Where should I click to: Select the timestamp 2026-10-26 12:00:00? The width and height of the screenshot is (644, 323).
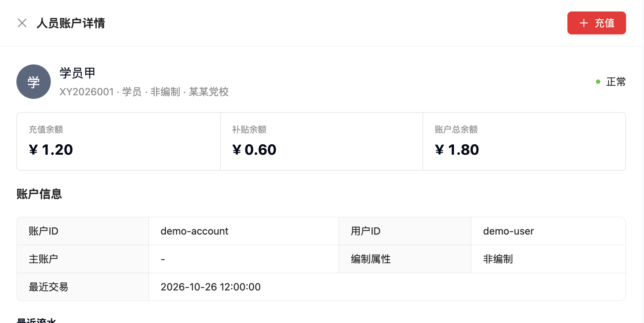210,287
